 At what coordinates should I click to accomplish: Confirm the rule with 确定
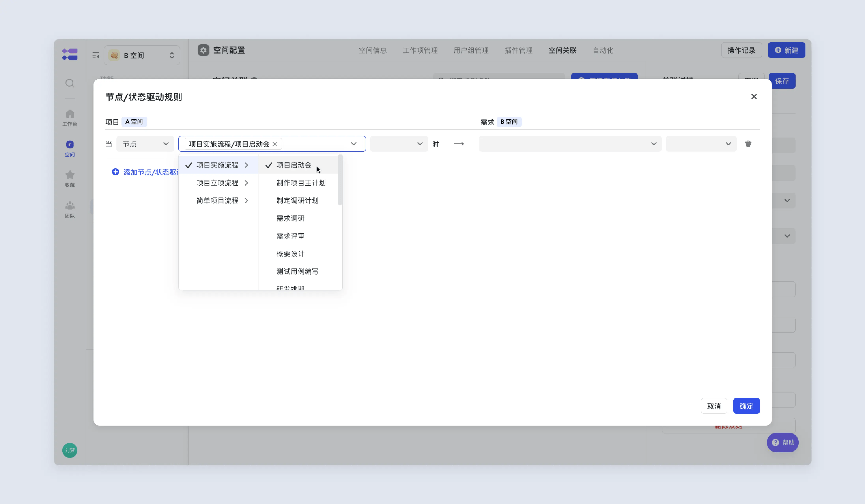pos(746,406)
